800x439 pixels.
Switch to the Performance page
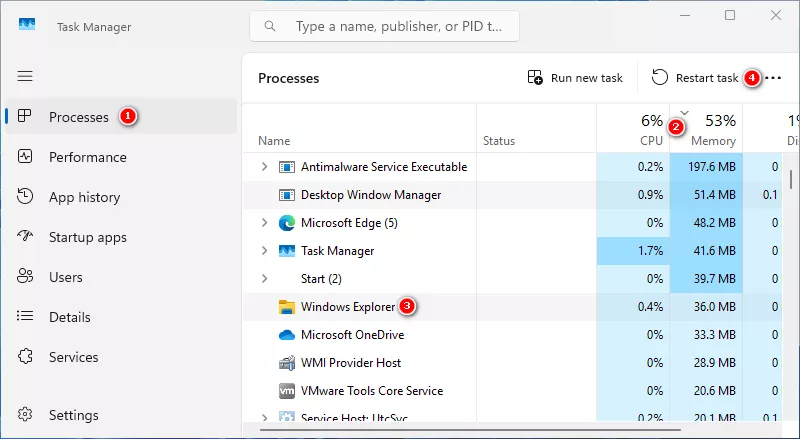[x=121, y=157]
